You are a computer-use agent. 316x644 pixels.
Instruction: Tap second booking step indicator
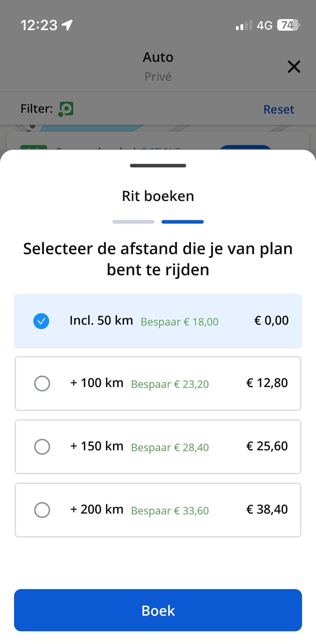tap(183, 222)
